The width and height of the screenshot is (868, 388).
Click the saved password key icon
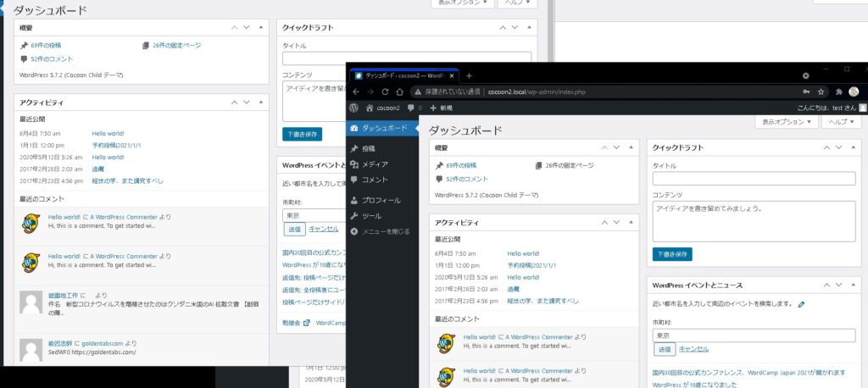(x=805, y=91)
